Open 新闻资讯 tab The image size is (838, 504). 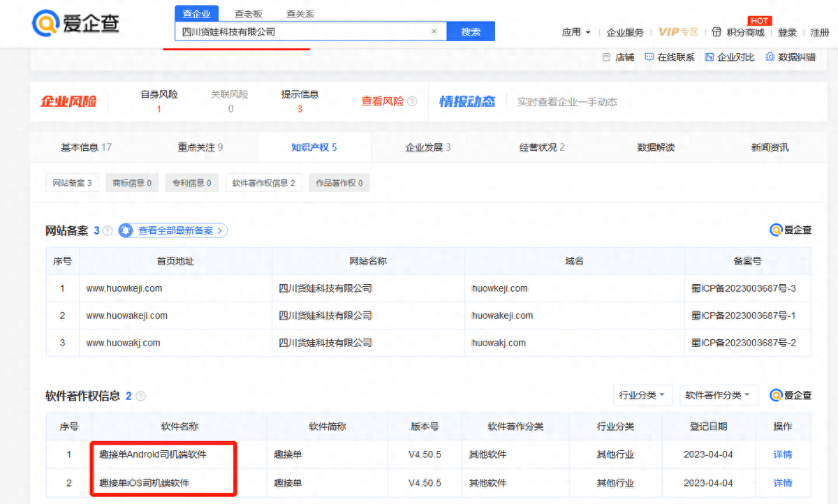(770, 147)
